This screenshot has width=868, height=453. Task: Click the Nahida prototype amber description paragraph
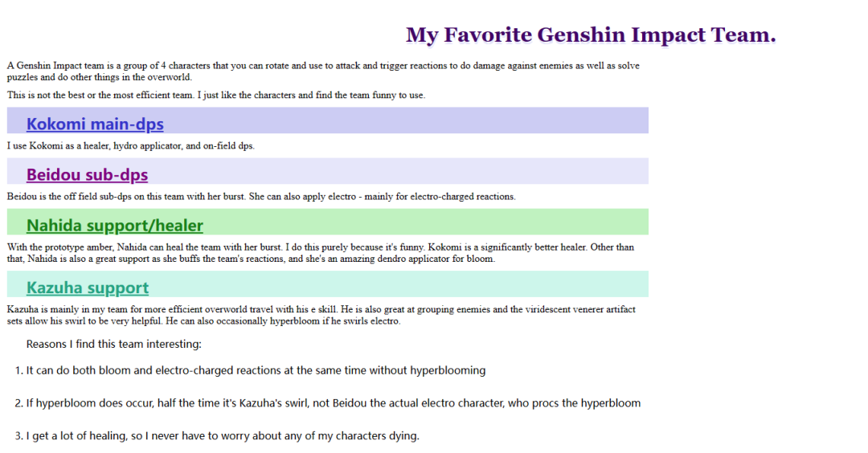point(321,253)
